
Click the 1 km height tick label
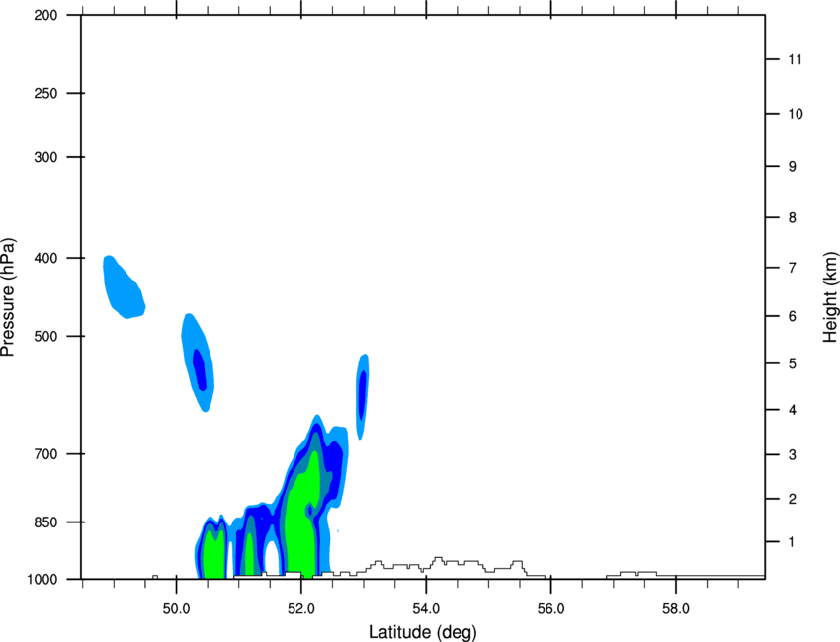click(792, 542)
